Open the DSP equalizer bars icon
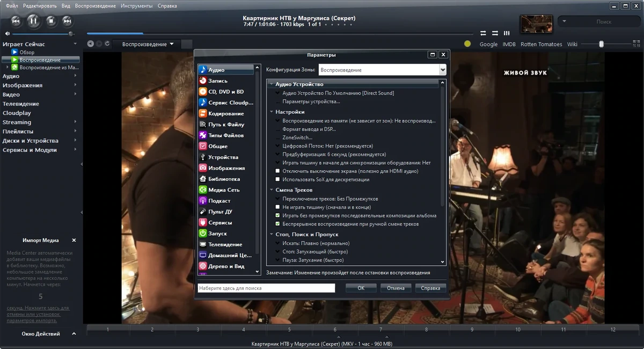Image resolution: width=644 pixels, height=349 pixels. (x=506, y=33)
